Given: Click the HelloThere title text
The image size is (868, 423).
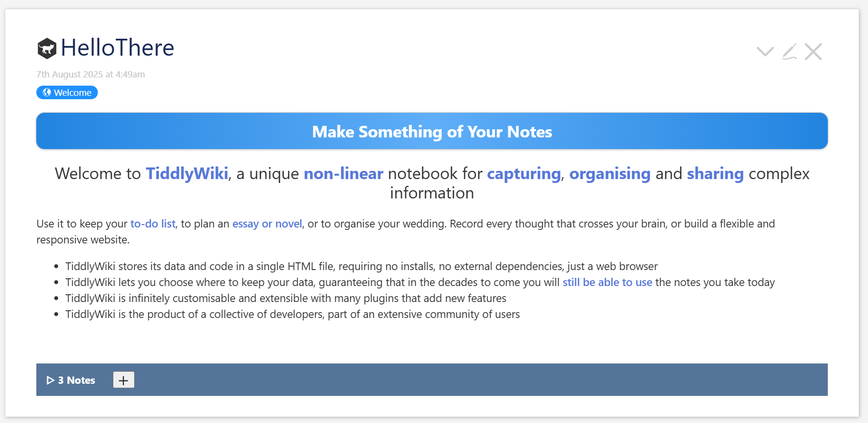Looking at the screenshot, I should point(117,48).
